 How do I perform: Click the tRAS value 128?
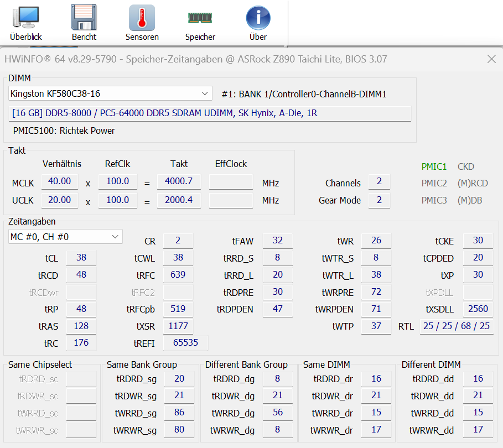(x=81, y=326)
